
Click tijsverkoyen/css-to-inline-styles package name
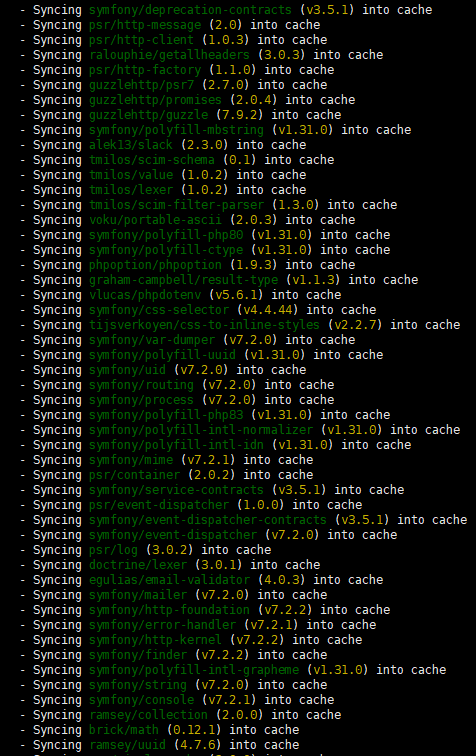tap(204, 325)
